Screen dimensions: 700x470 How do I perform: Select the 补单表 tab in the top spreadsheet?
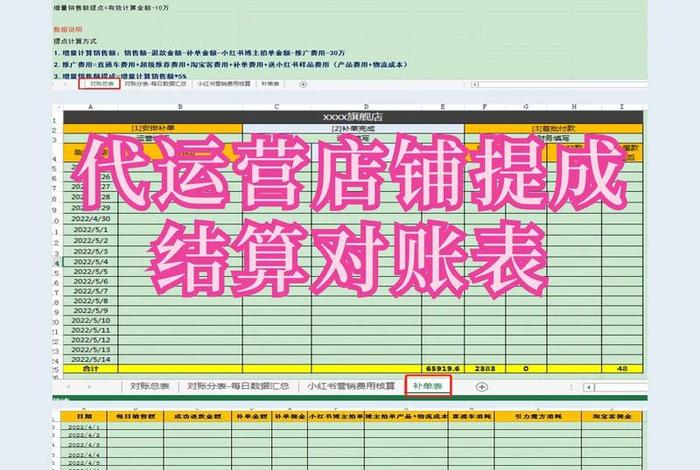[270, 84]
